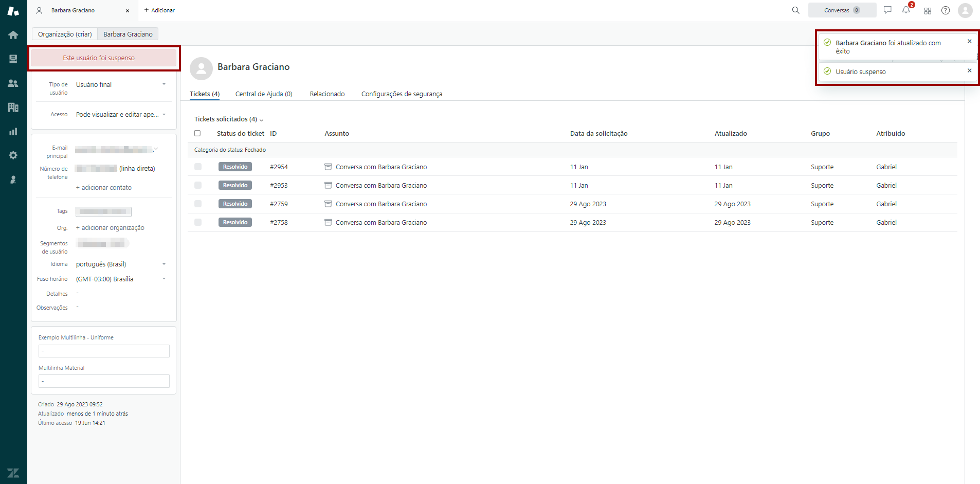
Task: Click the adicionar contato link
Action: [x=104, y=188]
